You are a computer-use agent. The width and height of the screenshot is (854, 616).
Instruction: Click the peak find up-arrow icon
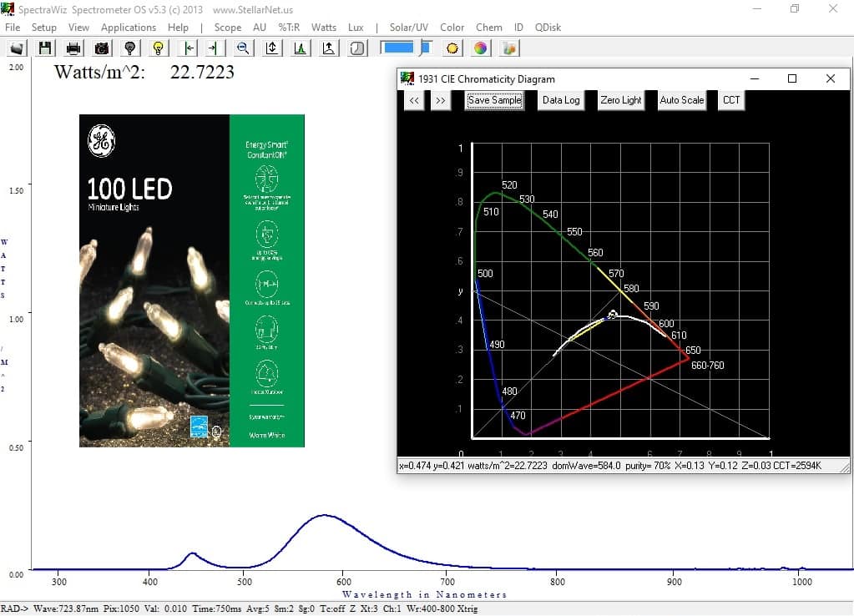pyautogui.click(x=328, y=48)
